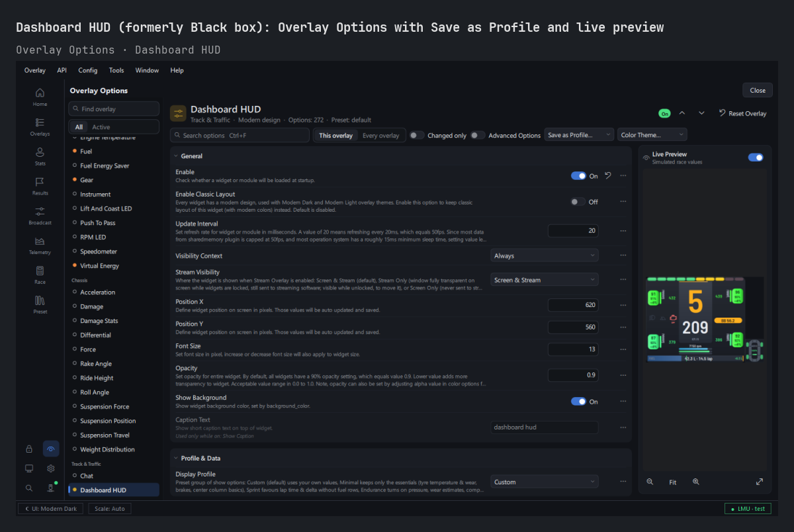The height and width of the screenshot is (532, 794).
Task: Click the lock icon in the sidebar
Action: coord(29,449)
